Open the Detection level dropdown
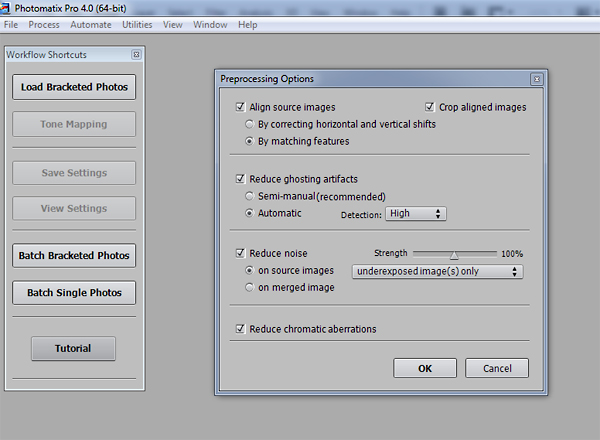This screenshot has width=600, height=440. click(x=416, y=213)
